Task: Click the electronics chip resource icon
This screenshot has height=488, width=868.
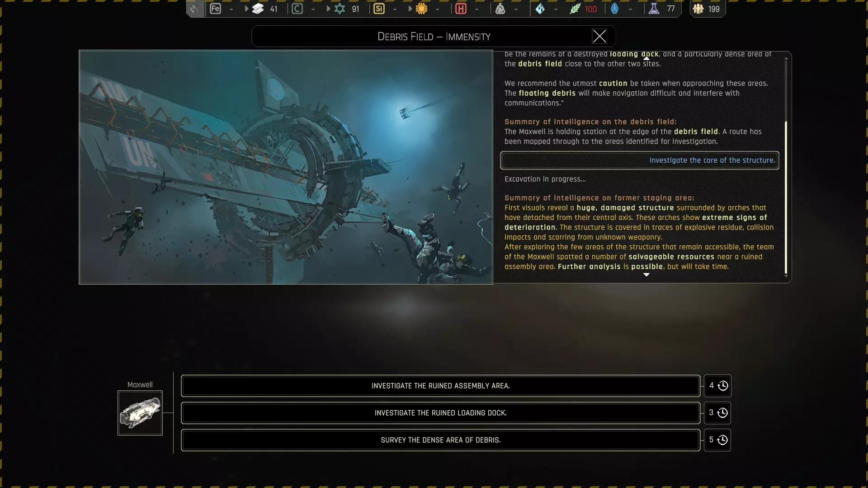Action: click(x=421, y=9)
